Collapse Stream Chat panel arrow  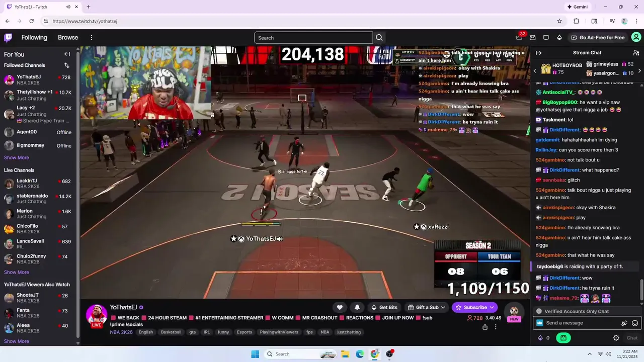pyautogui.click(x=538, y=53)
